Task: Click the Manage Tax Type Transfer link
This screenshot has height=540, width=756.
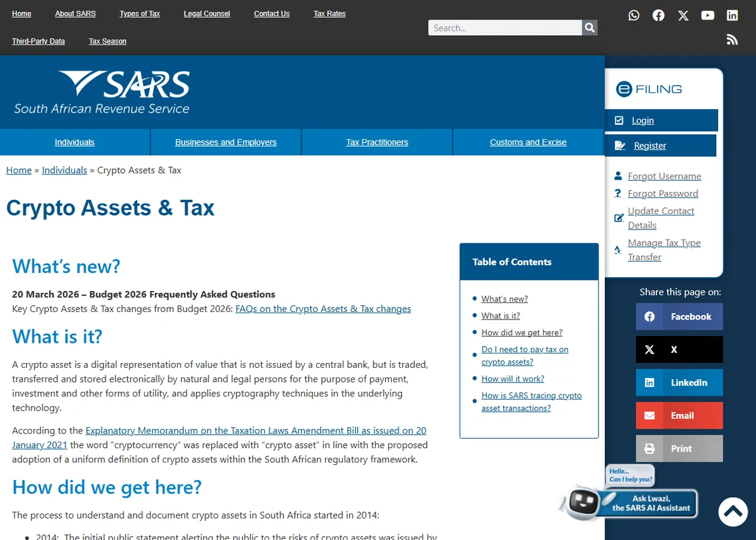Action: 664,250
